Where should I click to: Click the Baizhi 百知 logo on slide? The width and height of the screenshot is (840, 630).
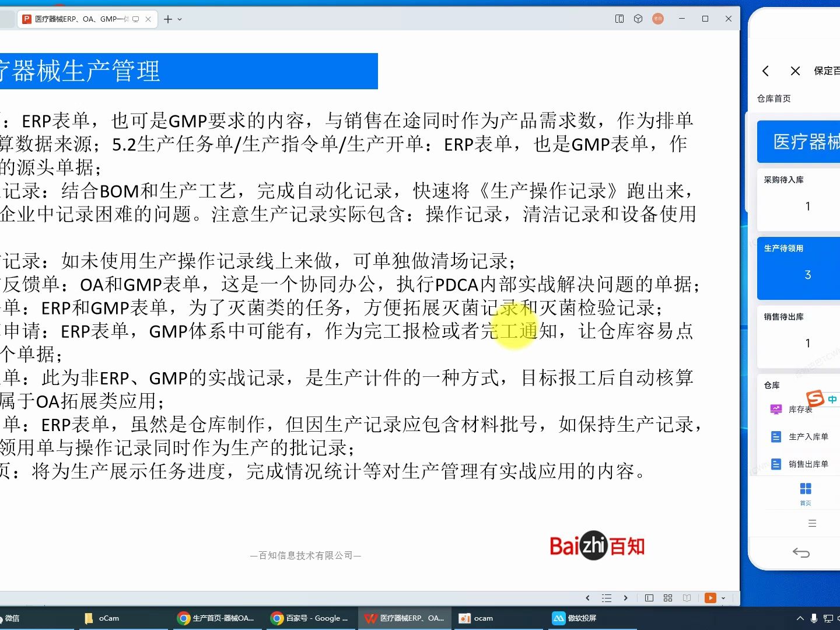(x=597, y=546)
